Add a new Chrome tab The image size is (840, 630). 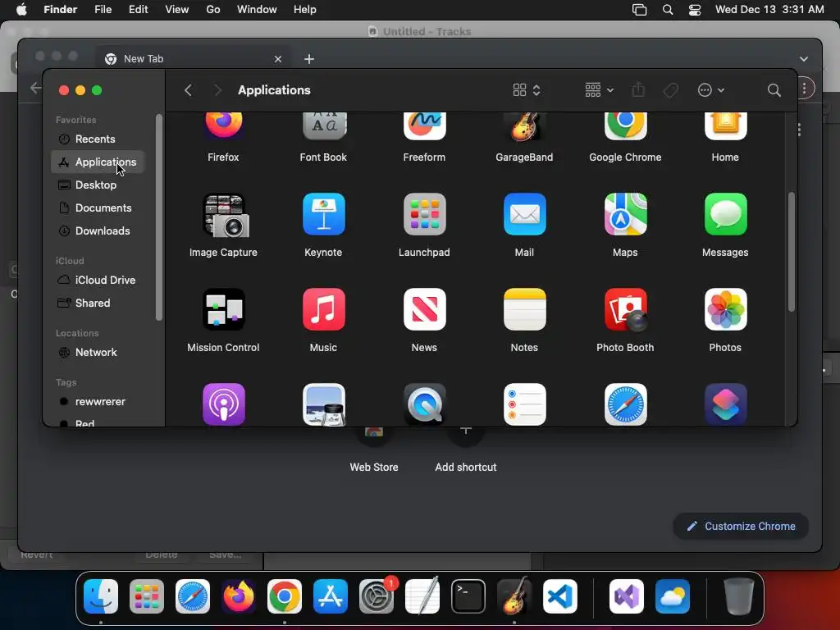point(309,59)
